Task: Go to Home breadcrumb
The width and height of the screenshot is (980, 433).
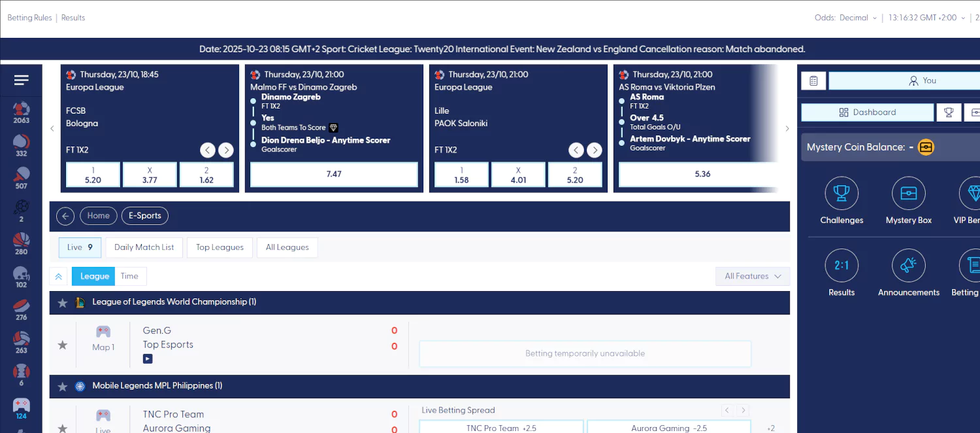Action: click(99, 216)
